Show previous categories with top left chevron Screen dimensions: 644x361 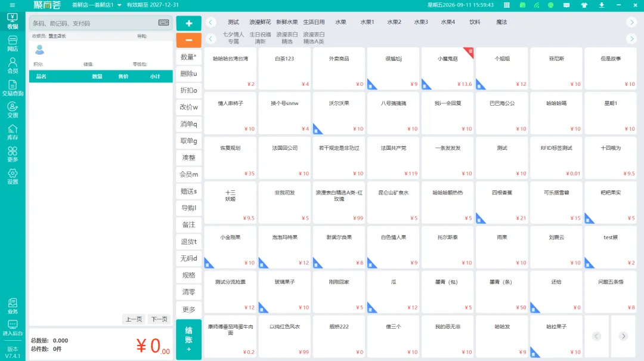pos(210,22)
